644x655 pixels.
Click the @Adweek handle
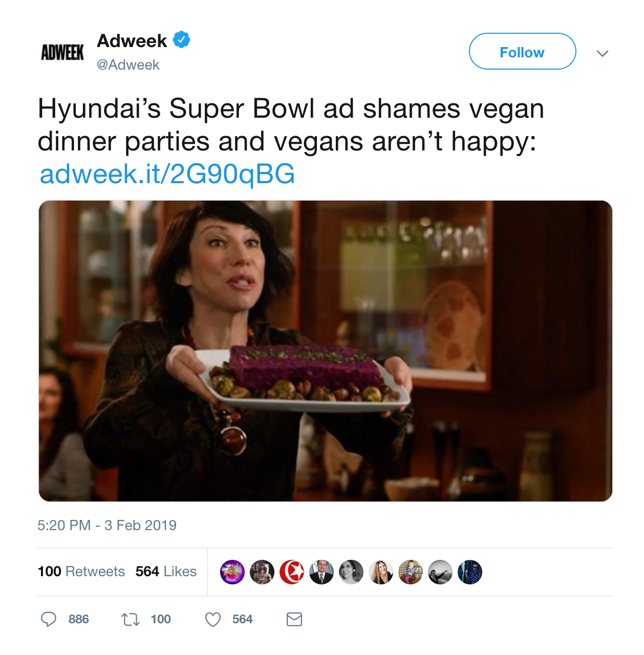coord(128,65)
